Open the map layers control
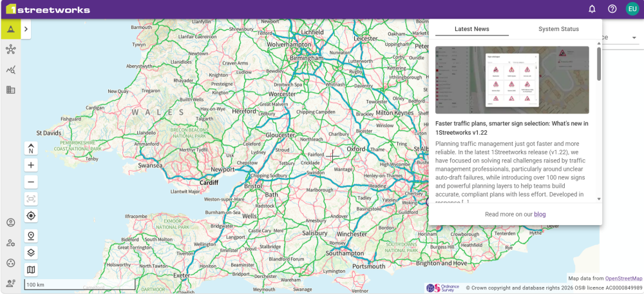 [31, 253]
